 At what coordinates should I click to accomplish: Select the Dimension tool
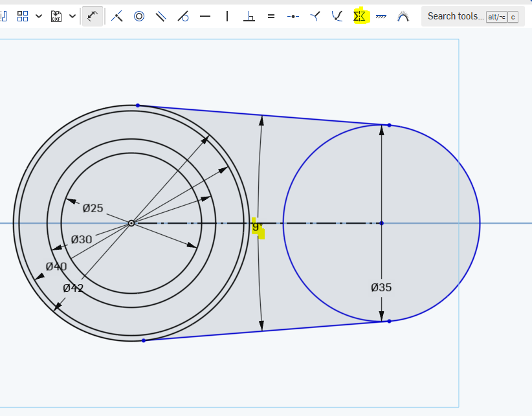94,16
